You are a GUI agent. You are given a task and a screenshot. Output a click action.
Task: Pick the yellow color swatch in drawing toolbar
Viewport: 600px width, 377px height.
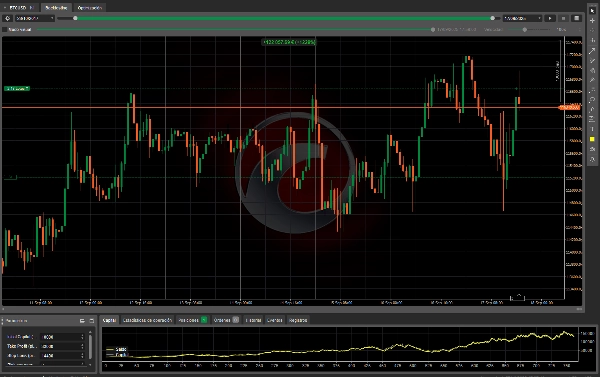(x=592, y=139)
